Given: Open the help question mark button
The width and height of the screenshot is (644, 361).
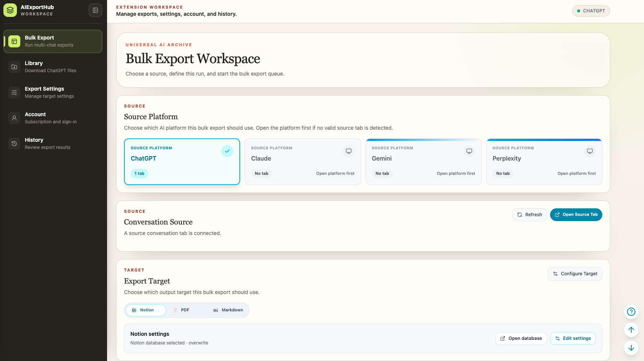Looking at the screenshot, I should coord(631,312).
